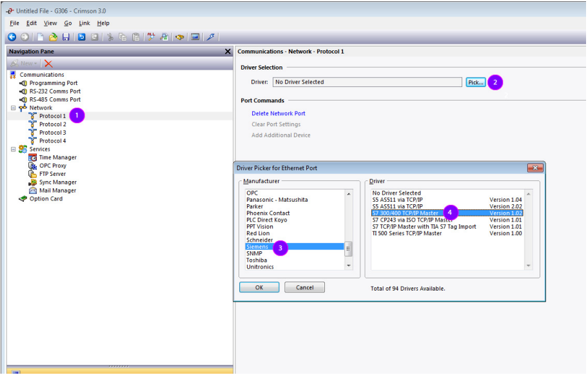Select FTP Server service
The image size is (588, 375).
click(52, 174)
